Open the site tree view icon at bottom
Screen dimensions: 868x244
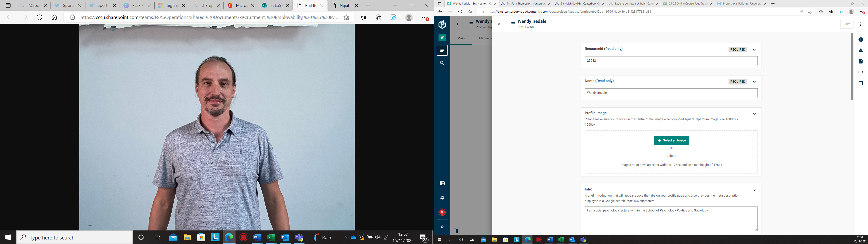[x=457, y=230]
